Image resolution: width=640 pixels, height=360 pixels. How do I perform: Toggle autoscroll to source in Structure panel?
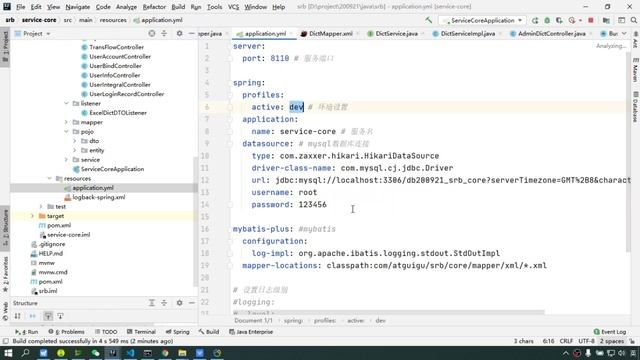click(x=48, y=316)
